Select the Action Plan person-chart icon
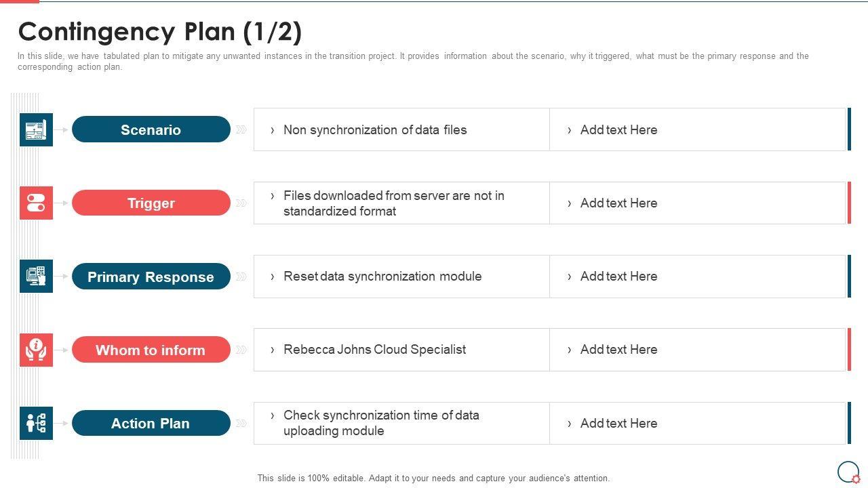 coord(36,423)
